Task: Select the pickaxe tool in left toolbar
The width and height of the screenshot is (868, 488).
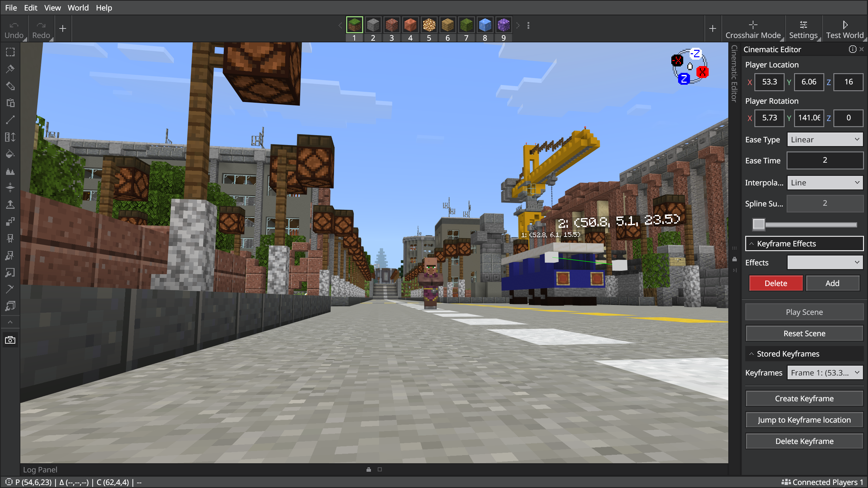Action: (10, 289)
